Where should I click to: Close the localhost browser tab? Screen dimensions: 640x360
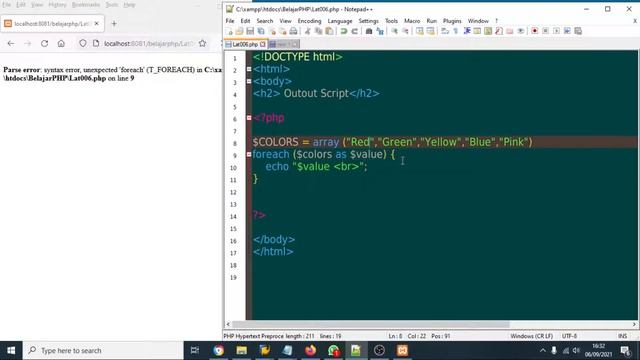97,24
